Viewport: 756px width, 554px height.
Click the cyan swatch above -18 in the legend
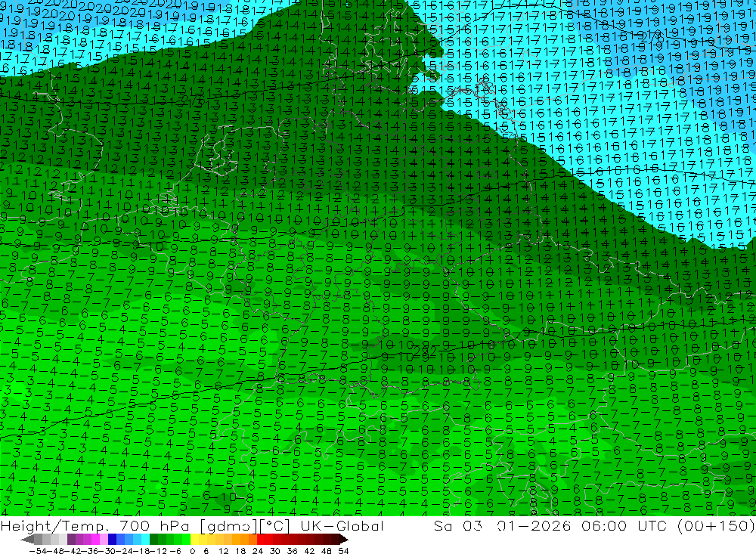[x=145, y=540]
